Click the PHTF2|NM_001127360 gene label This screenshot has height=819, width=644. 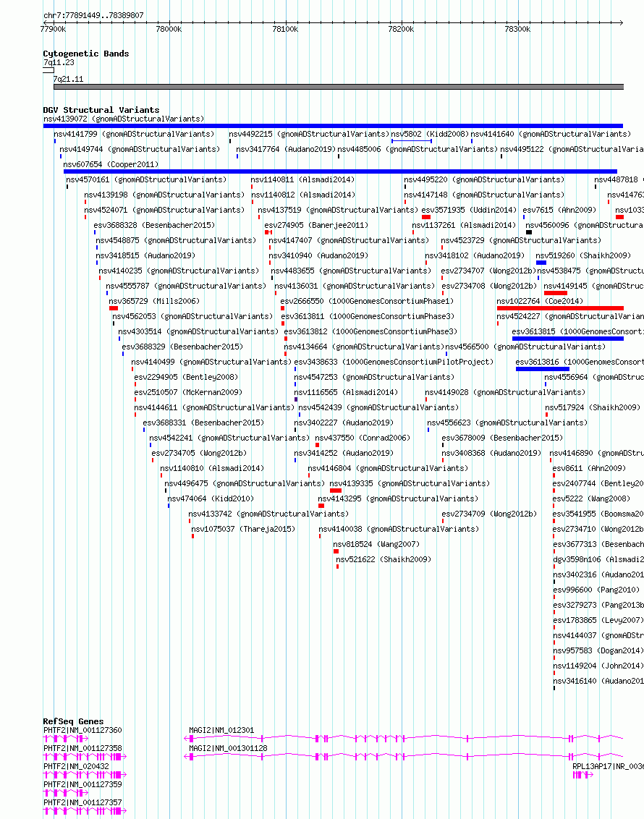[82, 730]
